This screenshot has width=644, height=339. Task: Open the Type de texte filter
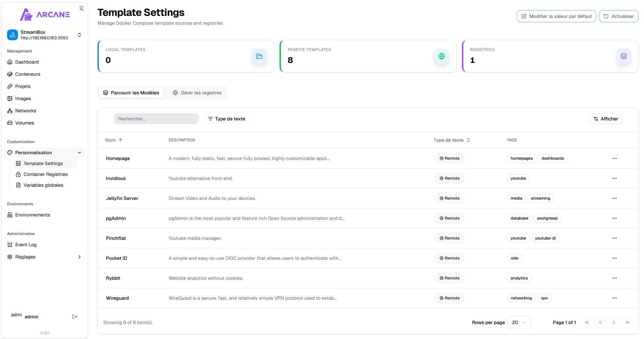(226, 119)
